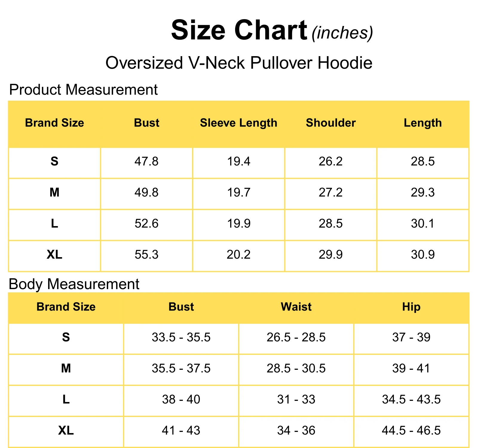Select body bust range 33.5 - 35.5
Image resolution: width=478 pixels, height=448 pixels.
181,337
